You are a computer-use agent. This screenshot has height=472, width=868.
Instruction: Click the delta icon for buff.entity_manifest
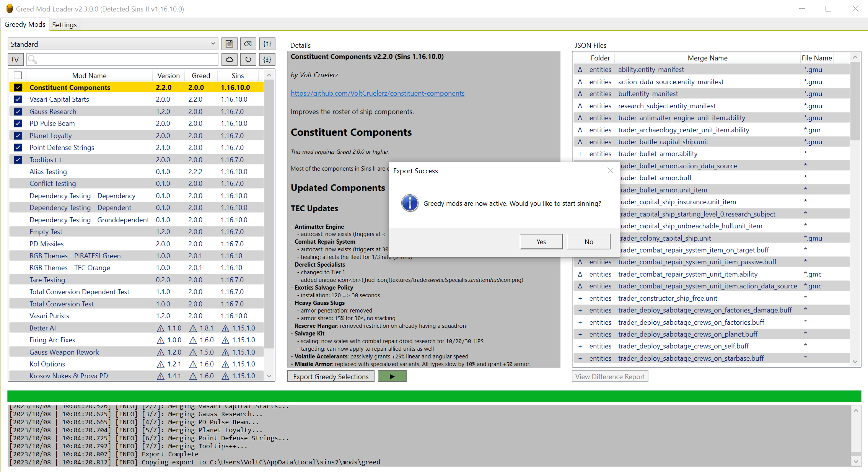[x=580, y=94]
